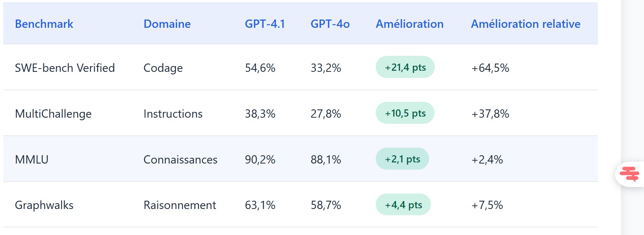
Task: Click the red floating widget icon
Action: pos(629,174)
